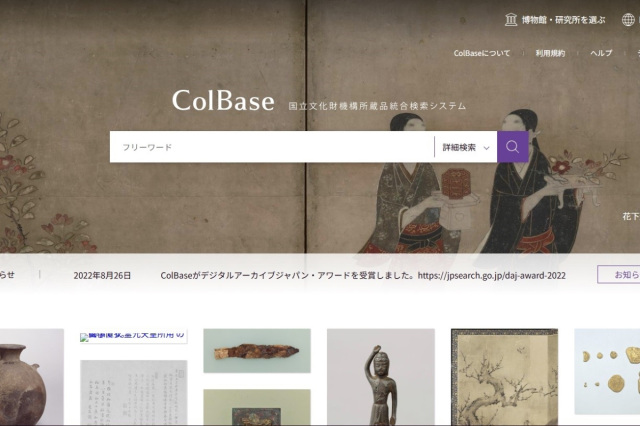Click the globe language icon
The height and width of the screenshot is (426, 640).
coord(628,20)
